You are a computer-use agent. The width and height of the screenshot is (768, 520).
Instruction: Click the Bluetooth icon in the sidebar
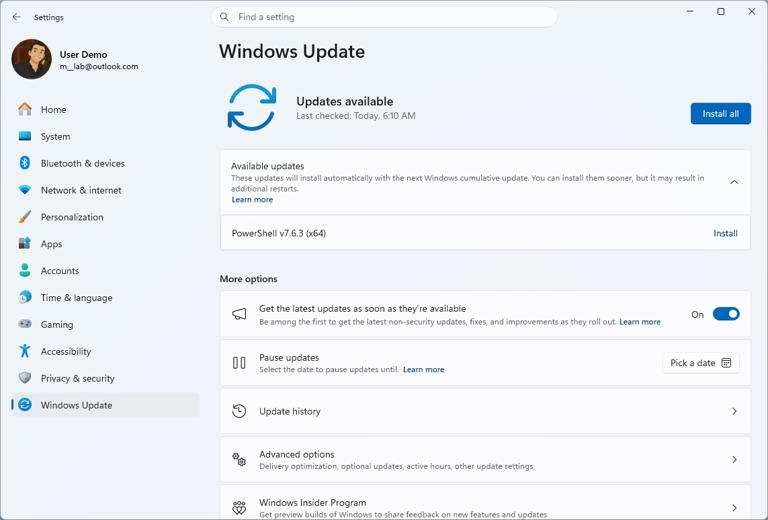[x=24, y=163]
